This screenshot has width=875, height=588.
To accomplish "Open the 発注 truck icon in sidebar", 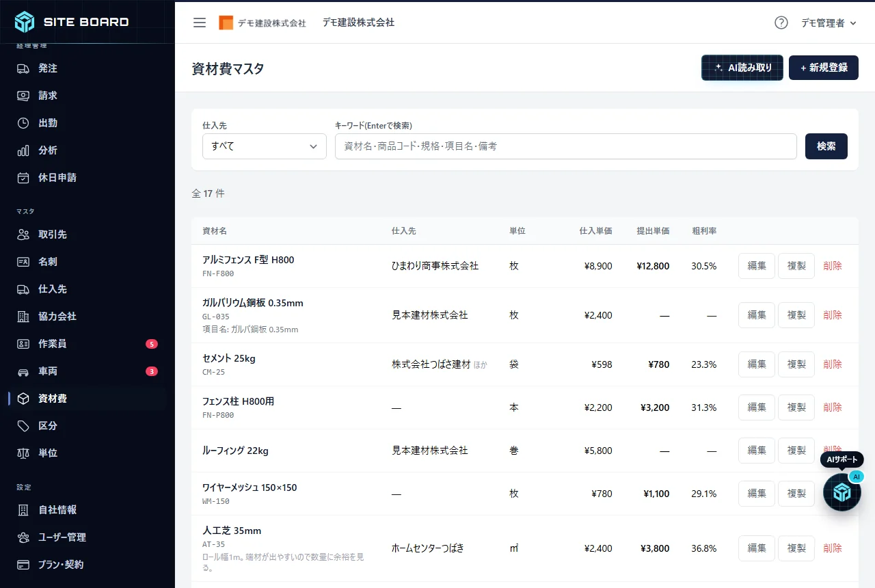I will 23,68.
